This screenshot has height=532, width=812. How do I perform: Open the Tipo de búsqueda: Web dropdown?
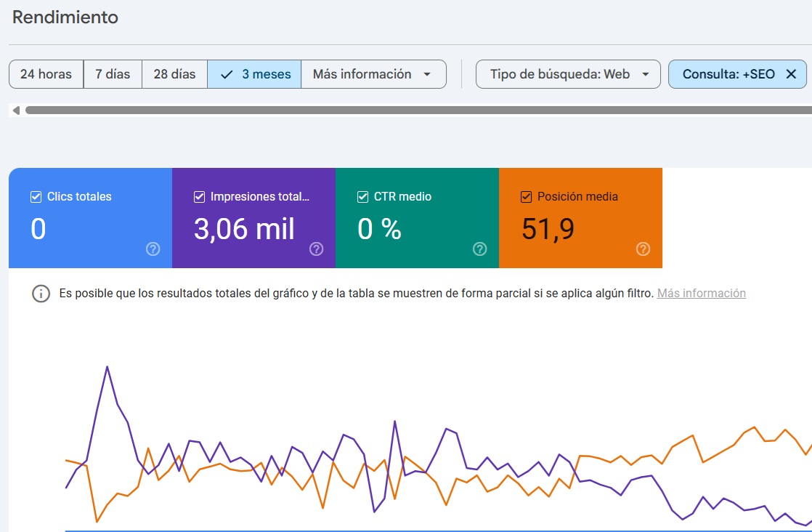tap(568, 74)
